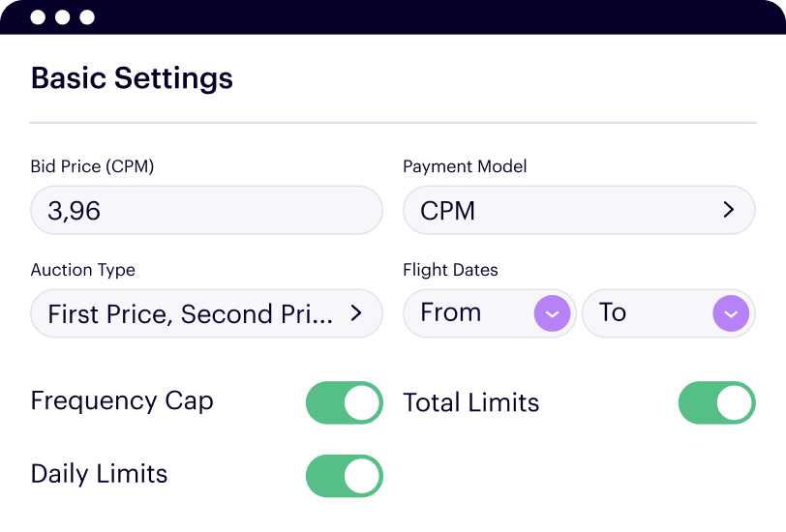The image size is (786, 532).
Task: Disable the Frequency Cap toggle
Action: coord(345,402)
